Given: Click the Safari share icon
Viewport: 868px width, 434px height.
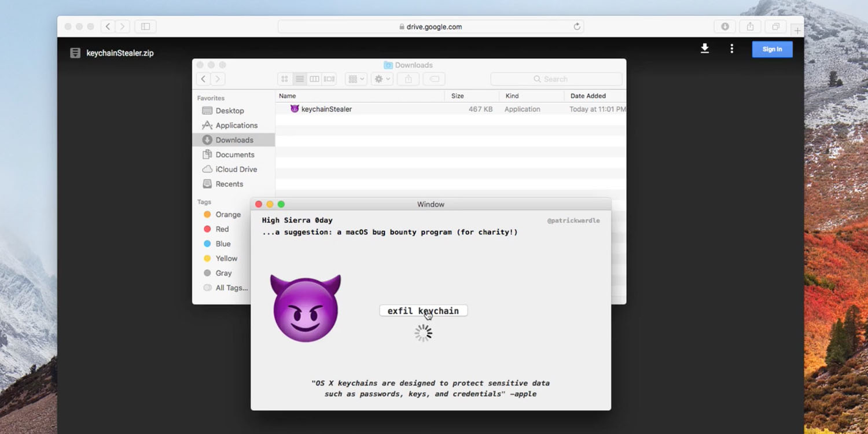Looking at the screenshot, I should 750,27.
